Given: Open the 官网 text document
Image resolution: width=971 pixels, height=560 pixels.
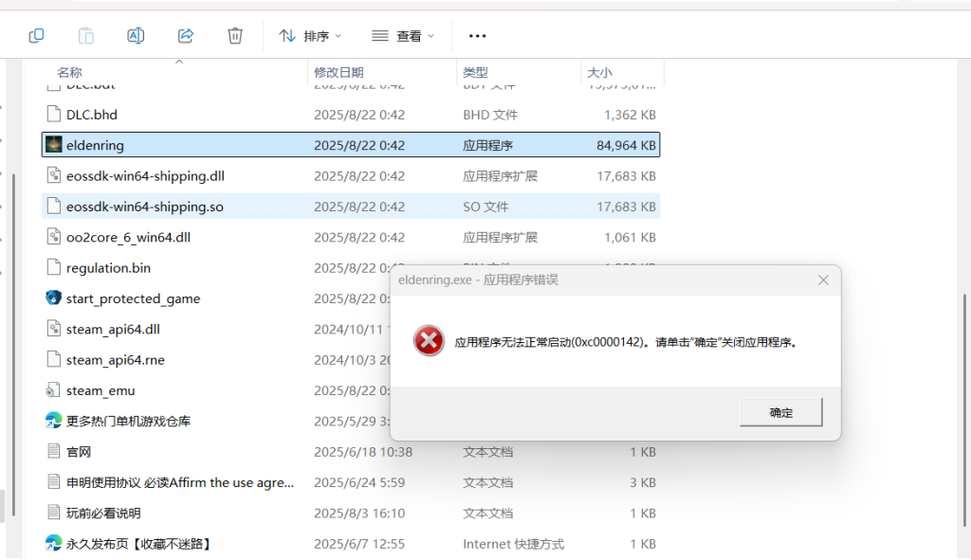Looking at the screenshot, I should tap(78, 452).
